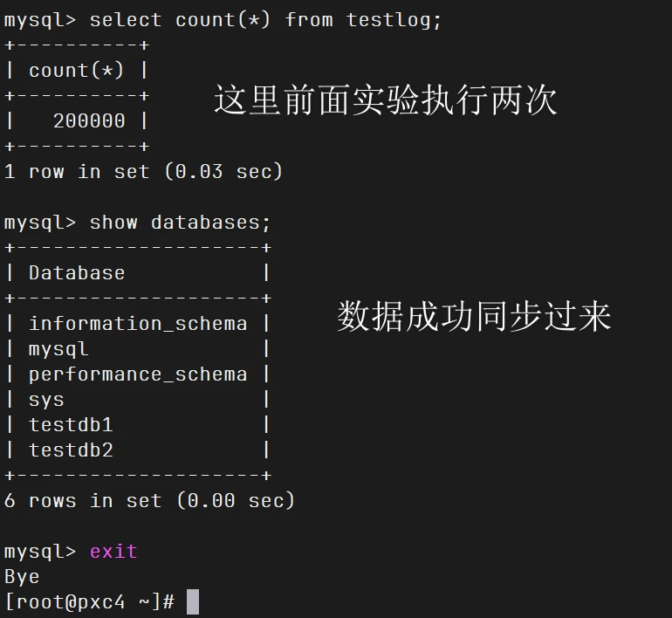The height and width of the screenshot is (618, 672).
Task: Click the pink 'exit' command text
Action: pyautogui.click(x=113, y=552)
